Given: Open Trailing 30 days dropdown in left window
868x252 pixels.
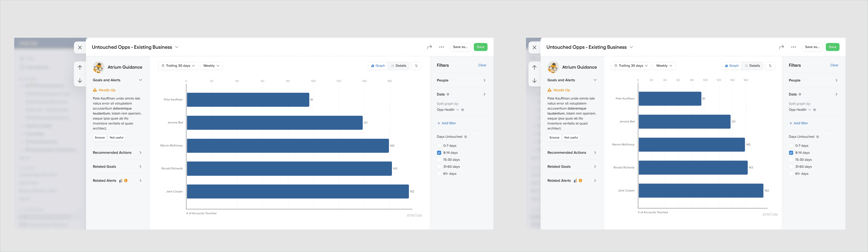Looking at the screenshot, I should (178, 66).
